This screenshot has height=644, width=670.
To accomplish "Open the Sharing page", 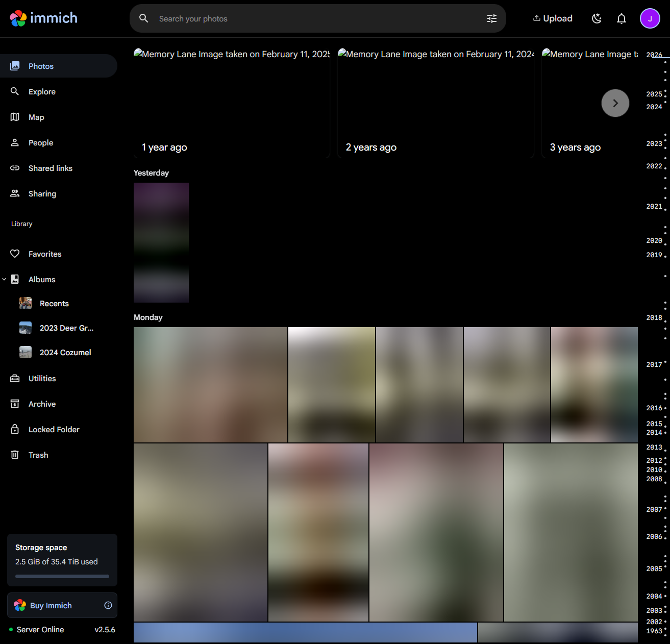I will coord(42,193).
